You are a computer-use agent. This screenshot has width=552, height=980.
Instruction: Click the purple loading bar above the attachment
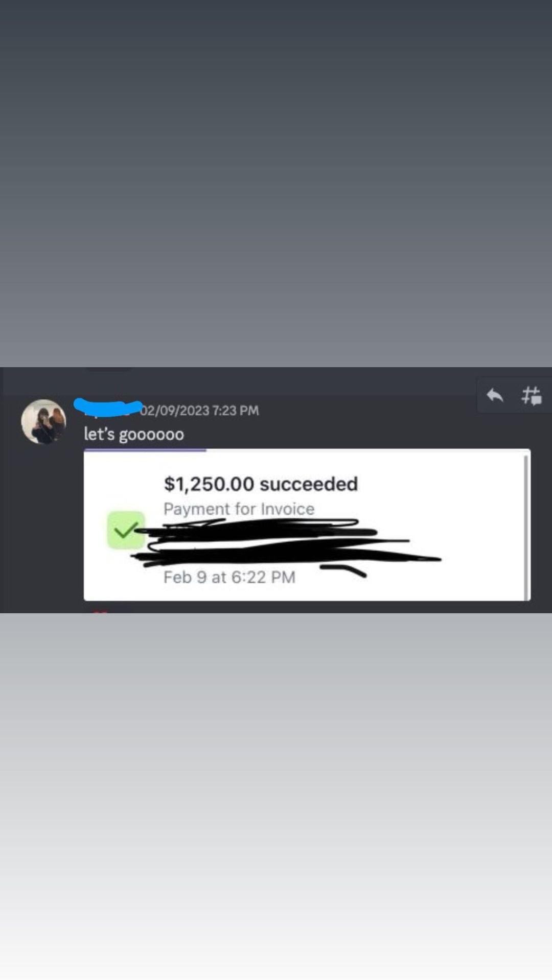(x=145, y=450)
